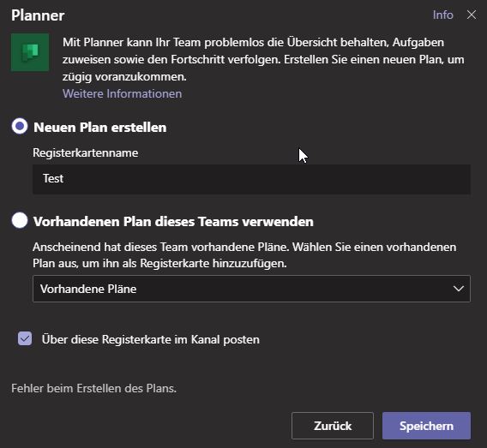
Task: Open the Vorhandene Pläne dropdown
Action: pos(251,289)
